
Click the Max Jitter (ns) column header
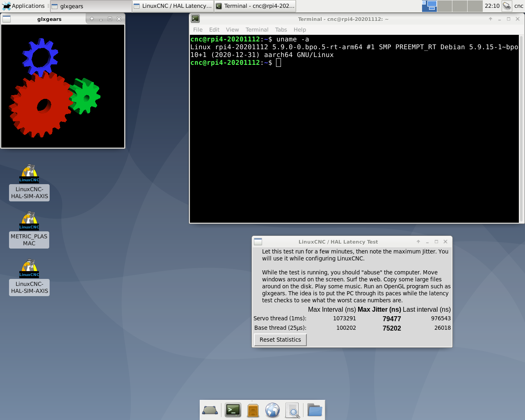(379, 310)
